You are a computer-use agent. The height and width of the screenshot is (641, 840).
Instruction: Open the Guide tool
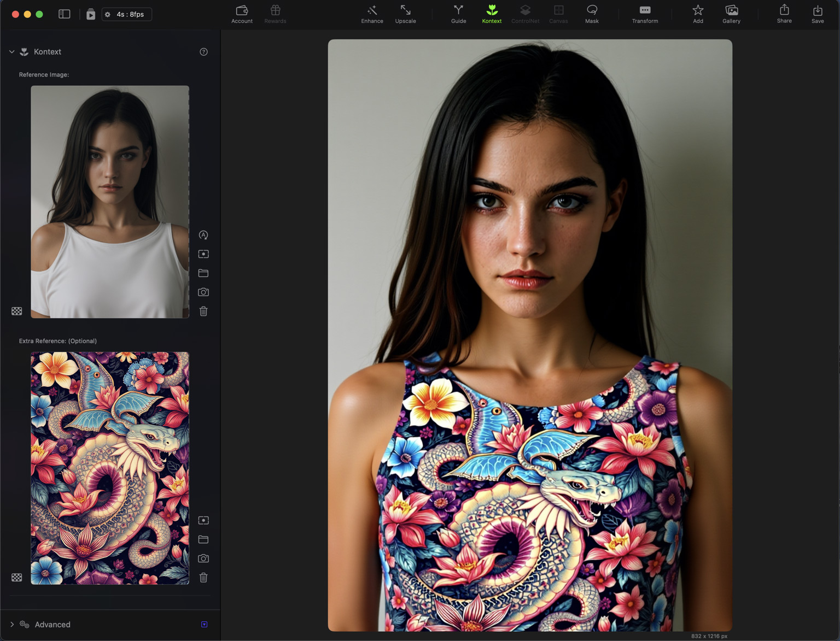point(458,14)
